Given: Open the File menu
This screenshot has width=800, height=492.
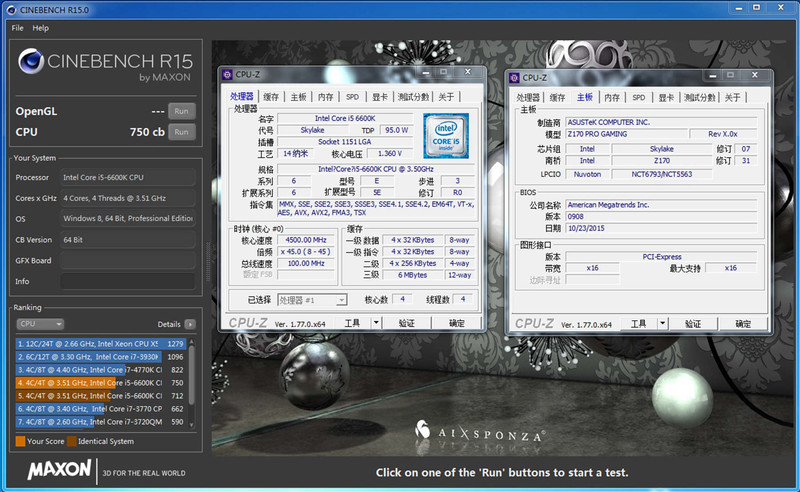Looking at the screenshot, I should pos(17,28).
